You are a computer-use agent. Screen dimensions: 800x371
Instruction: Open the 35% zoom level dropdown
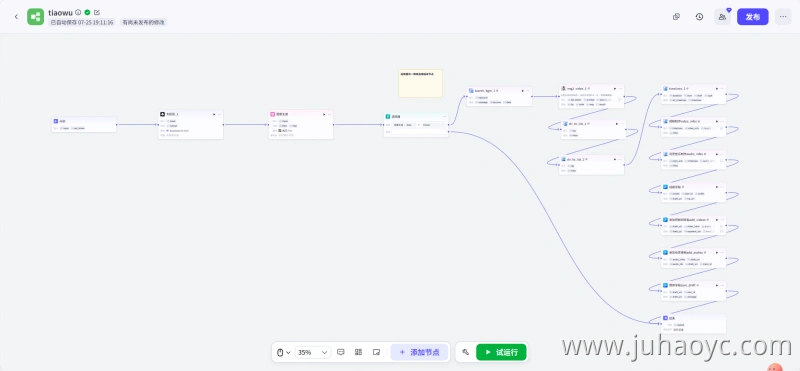click(x=313, y=352)
